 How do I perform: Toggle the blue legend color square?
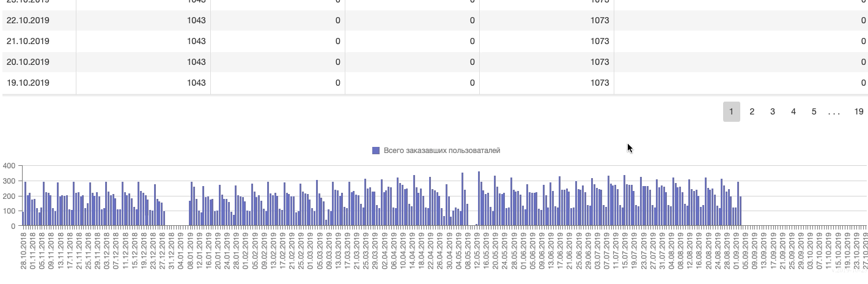(x=376, y=151)
